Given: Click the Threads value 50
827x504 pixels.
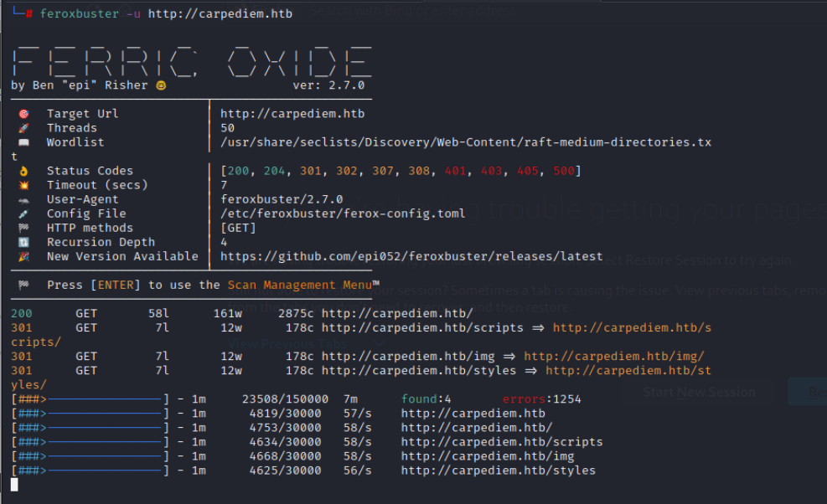Looking at the screenshot, I should coord(227,128).
